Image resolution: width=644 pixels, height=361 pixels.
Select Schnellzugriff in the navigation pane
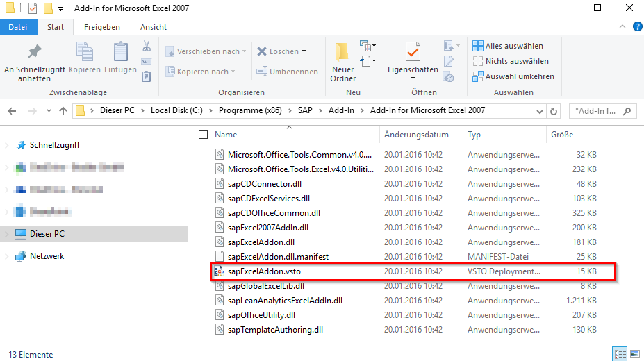pos(55,145)
